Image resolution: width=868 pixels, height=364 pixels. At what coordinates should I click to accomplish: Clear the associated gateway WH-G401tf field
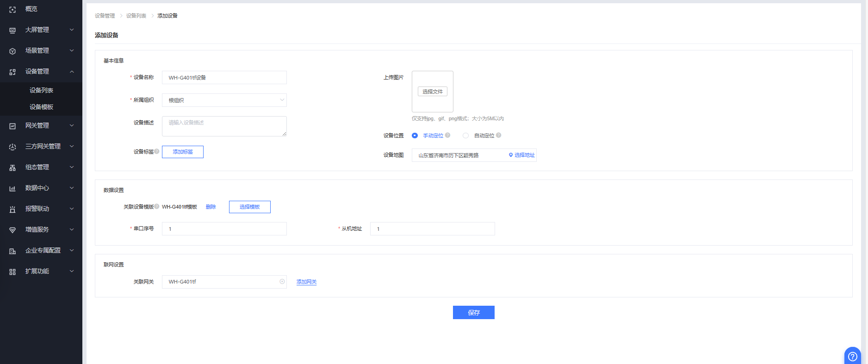[x=282, y=282]
